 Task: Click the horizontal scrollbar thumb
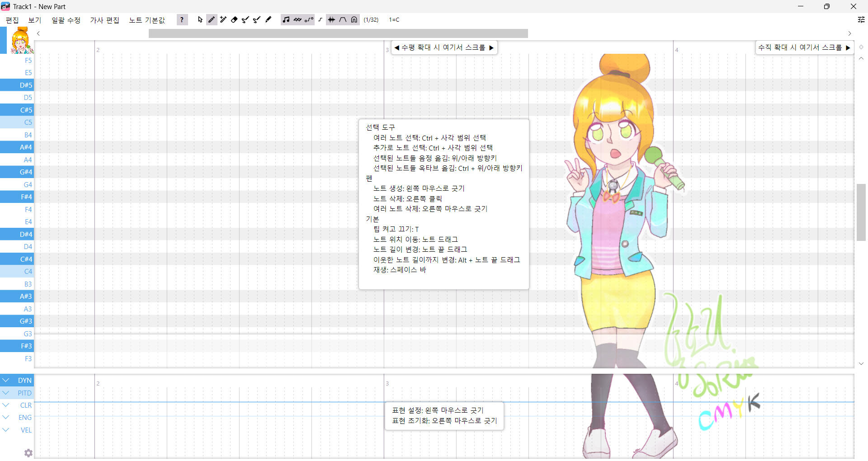[x=338, y=33]
